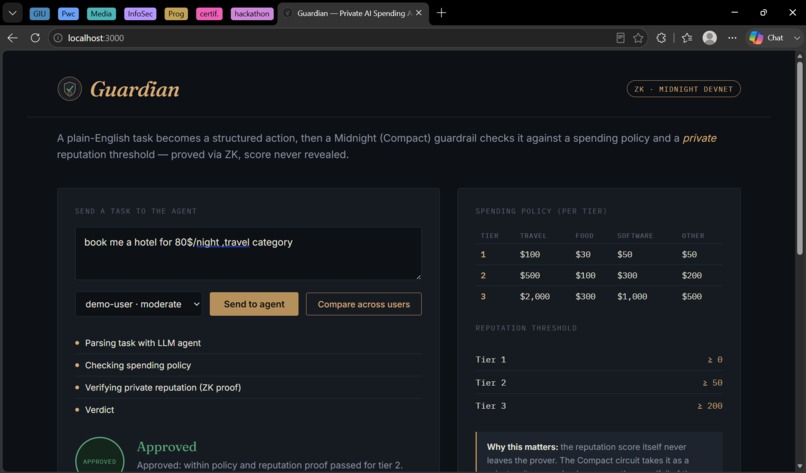Expand the chevron next to Chat
The height and width of the screenshot is (473, 806).
pyautogui.click(x=796, y=38)
